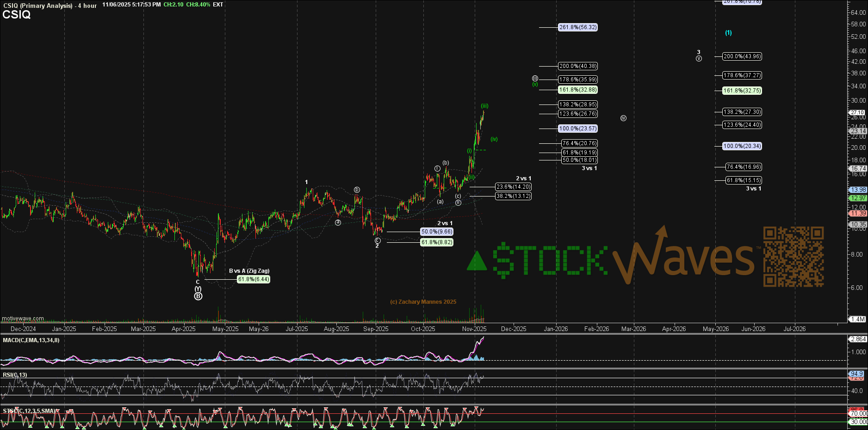Select the B vs A (Zig Zag) label

(x=249, y=271)
